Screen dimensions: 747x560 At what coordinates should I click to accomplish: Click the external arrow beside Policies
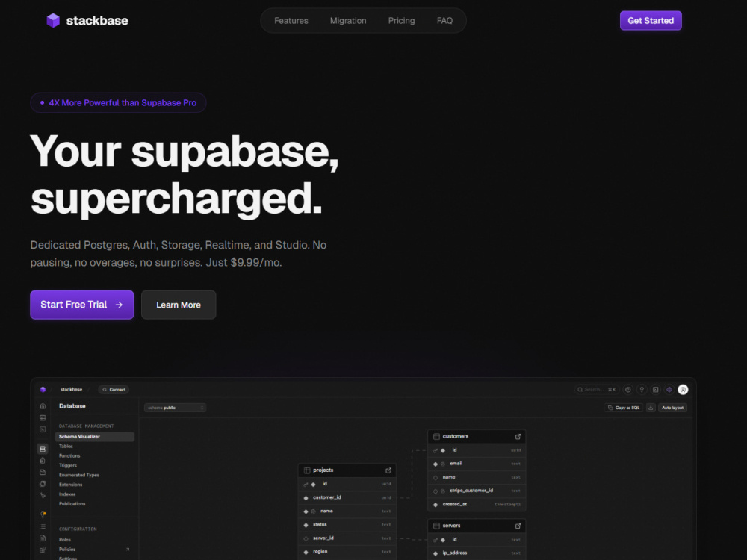(128, 549)
